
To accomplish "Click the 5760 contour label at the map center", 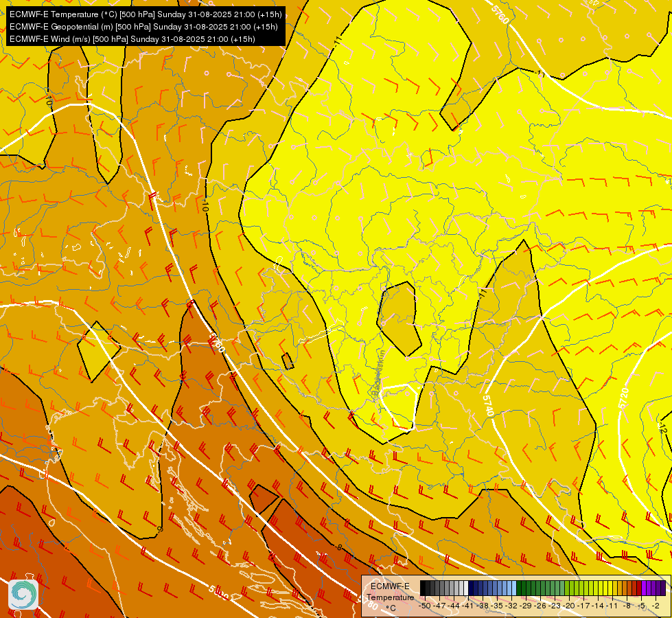I will [x=216, y=343].
